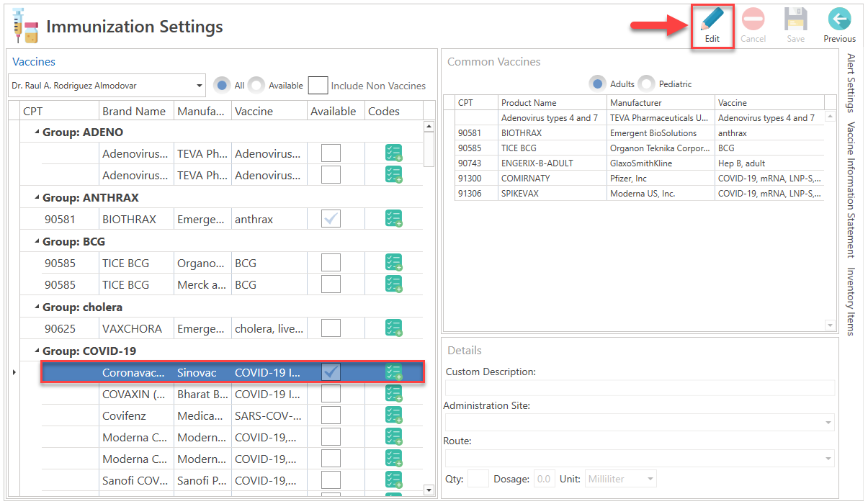Open the Inventory Items side tab
The image size is (868, 504).
[851, 301]
